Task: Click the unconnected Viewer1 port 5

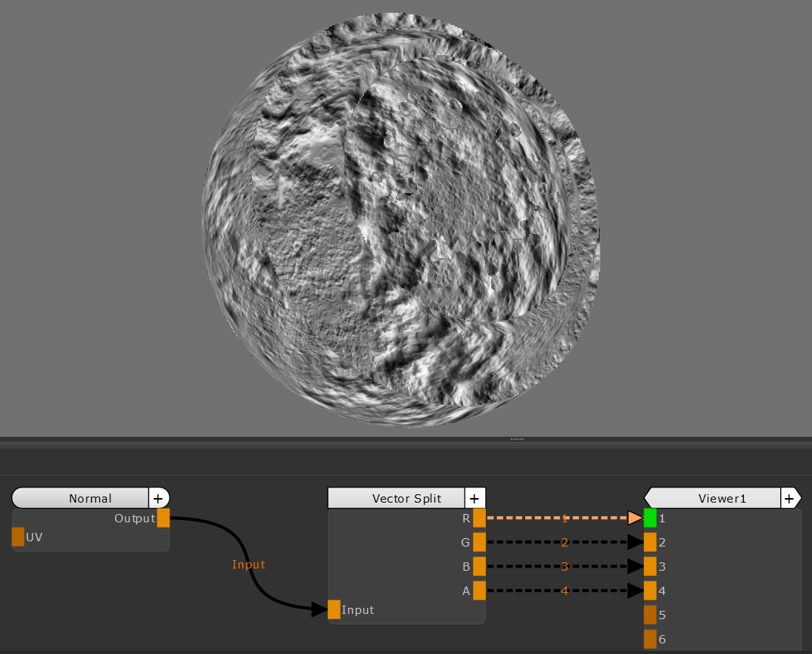Action: [650, 615]
